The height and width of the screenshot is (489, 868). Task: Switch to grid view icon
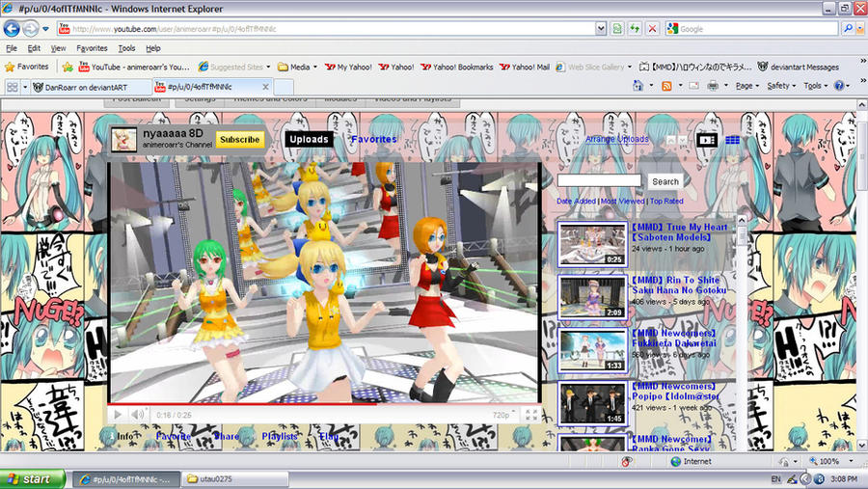(732, 140)
